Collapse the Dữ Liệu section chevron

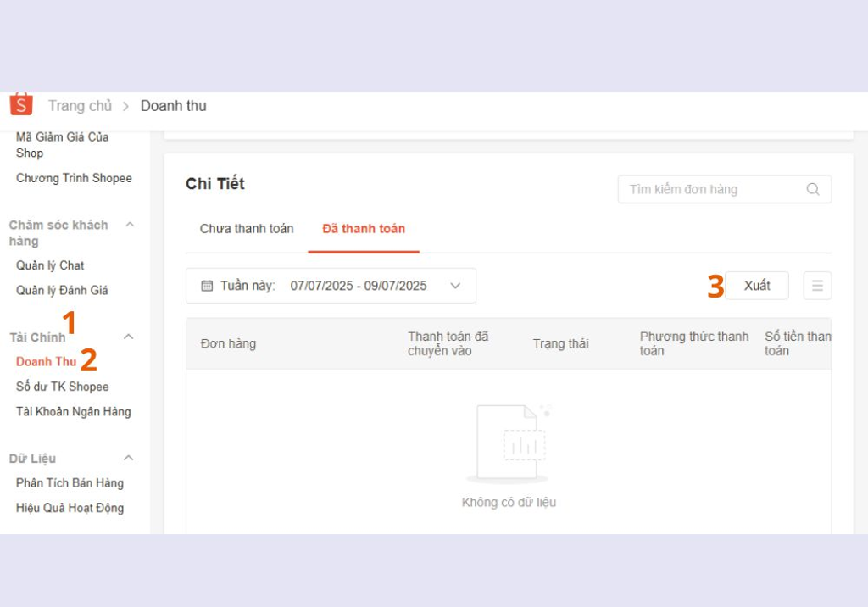pyautogui.click(x=129, y=458)
